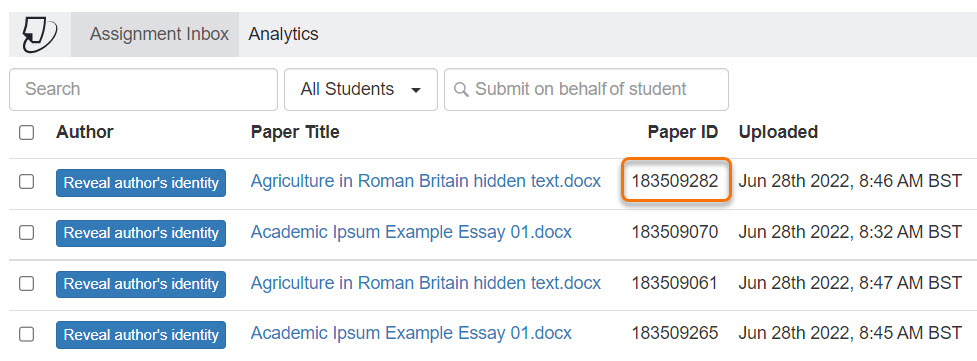Click the Turnitin logo icon
This screenshot has height=361, width=977.
pyautogui.click(x=39, y=34)
